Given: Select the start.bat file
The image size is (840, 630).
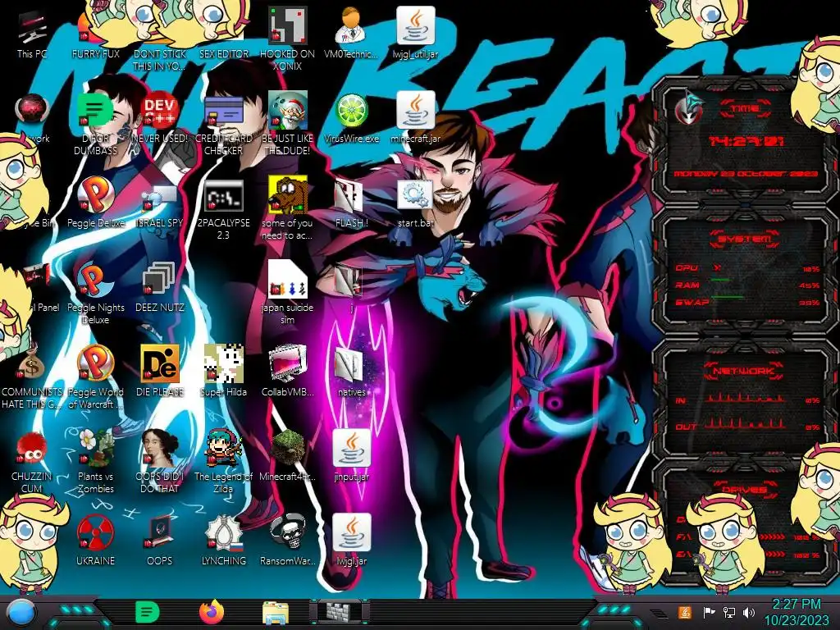Looking at the screenshot, I should (x=415, y=203).
